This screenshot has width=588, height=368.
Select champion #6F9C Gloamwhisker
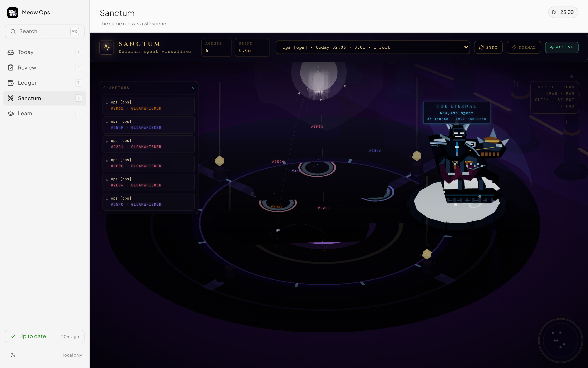click(x=148, y=163)
